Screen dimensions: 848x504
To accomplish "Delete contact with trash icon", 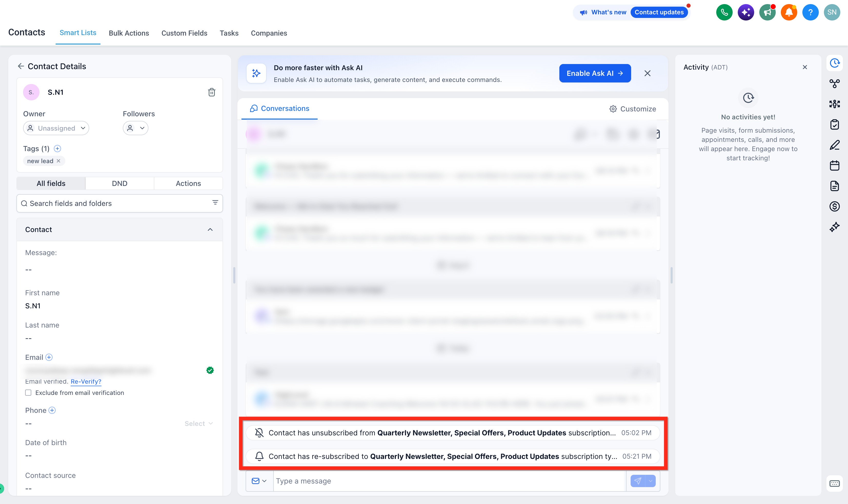I will pos(211,92).
